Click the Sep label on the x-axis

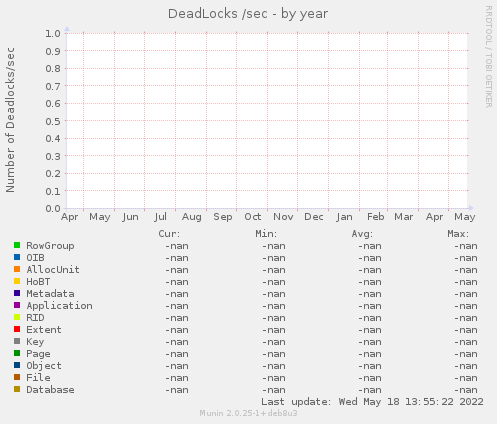[x=223, y=217]
